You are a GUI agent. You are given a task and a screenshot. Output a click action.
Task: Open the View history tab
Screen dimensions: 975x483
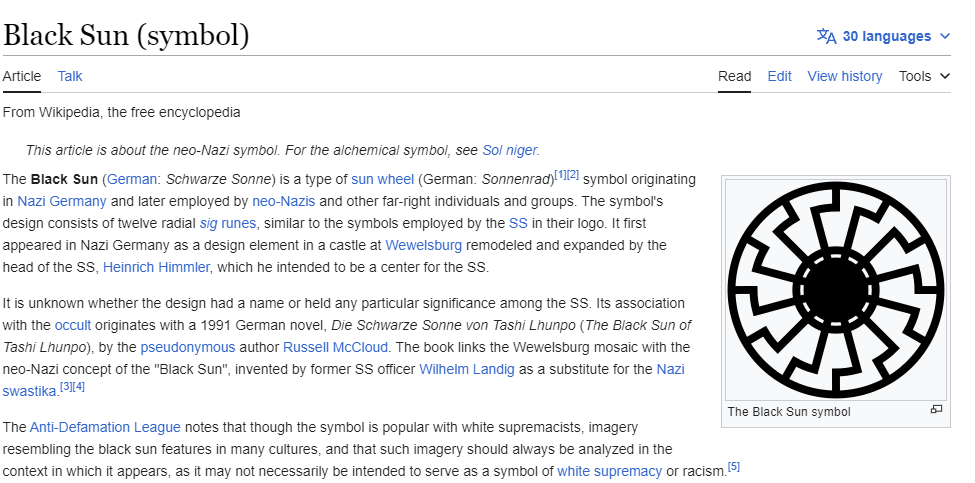coord(844,76)
